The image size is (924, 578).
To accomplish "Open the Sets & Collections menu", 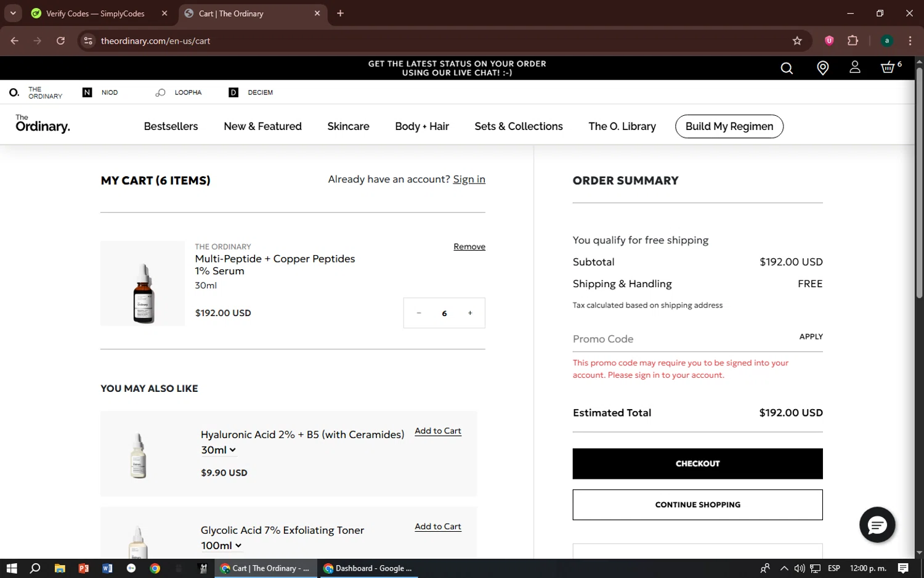I will point(519,126).
